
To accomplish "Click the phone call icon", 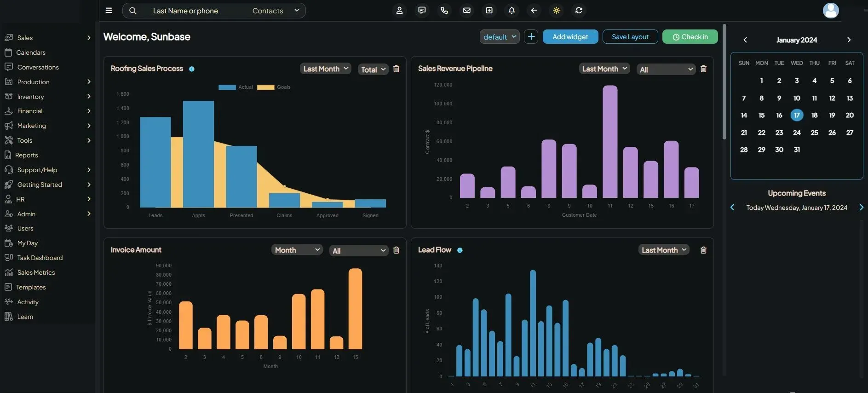I will [444, 10].
